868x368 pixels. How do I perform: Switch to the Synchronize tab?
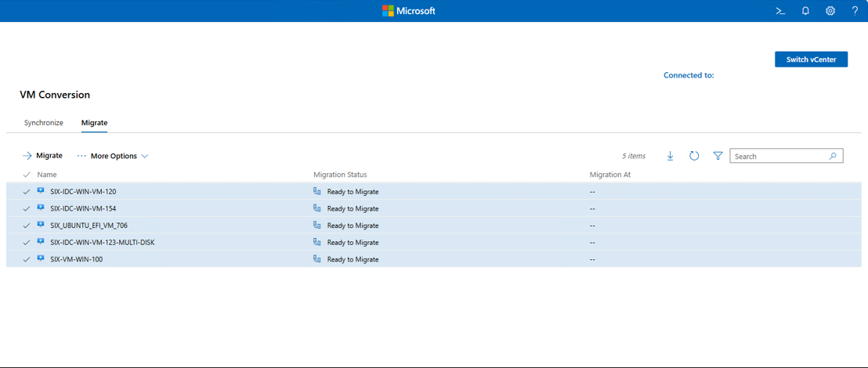pos(44,122)
